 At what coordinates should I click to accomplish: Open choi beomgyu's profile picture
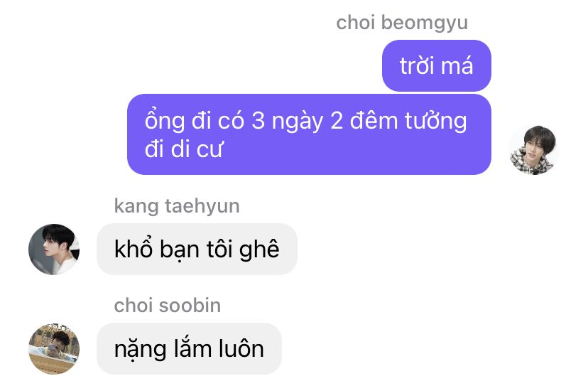(x=533, y=150)
